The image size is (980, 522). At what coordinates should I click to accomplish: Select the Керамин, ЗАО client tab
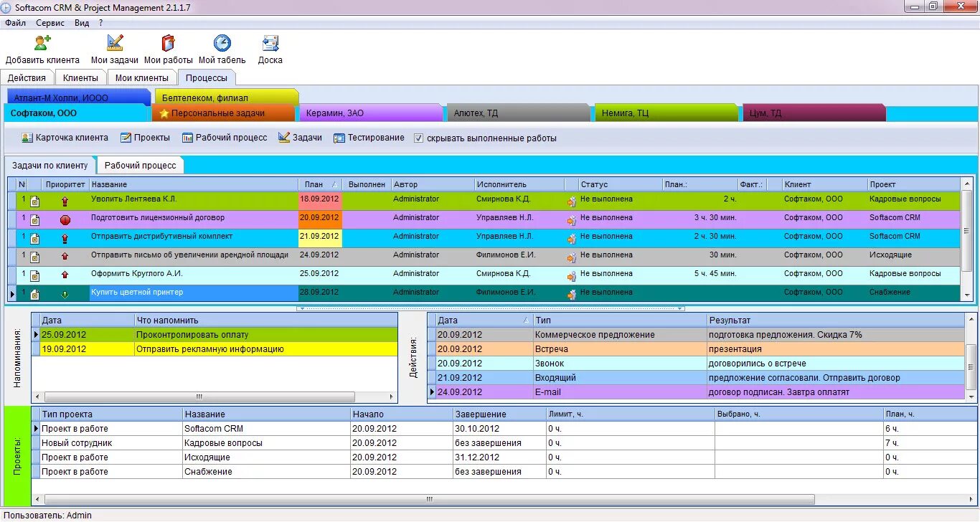[371, 113]
